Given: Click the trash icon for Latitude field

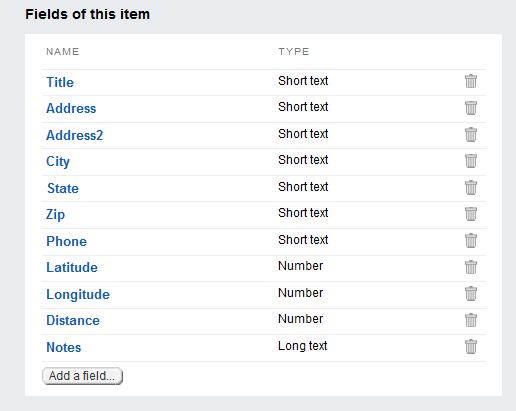Looking at the screenshot, I should (471, 267).
